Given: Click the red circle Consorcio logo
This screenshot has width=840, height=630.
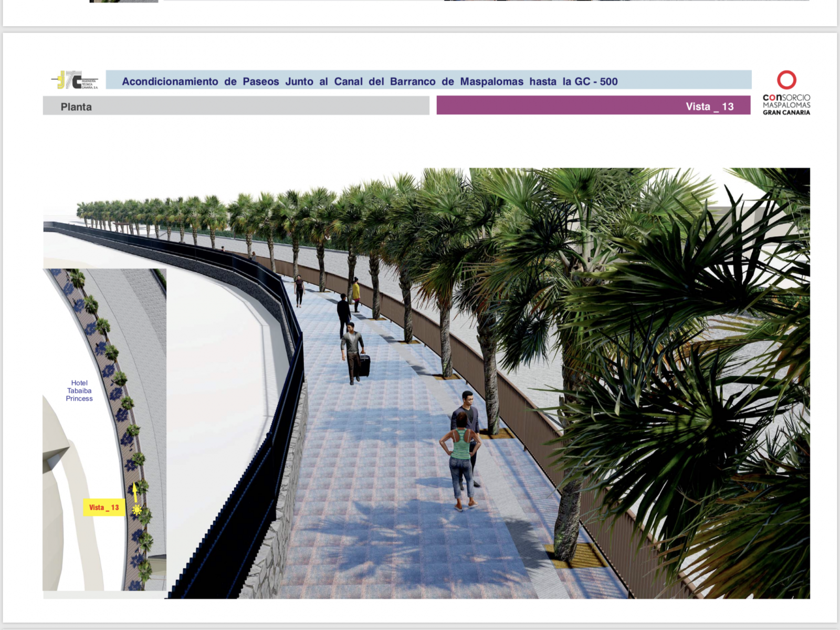Looking at the screenshot, I should pos(786,80).
